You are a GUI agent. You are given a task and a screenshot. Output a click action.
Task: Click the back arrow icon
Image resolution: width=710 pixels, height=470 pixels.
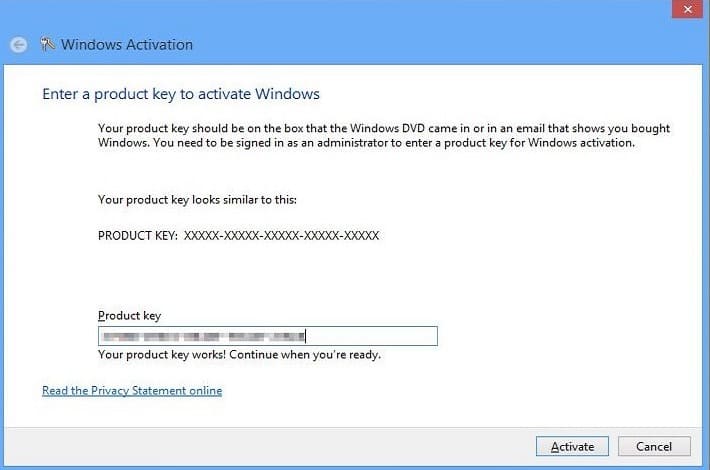18,45
